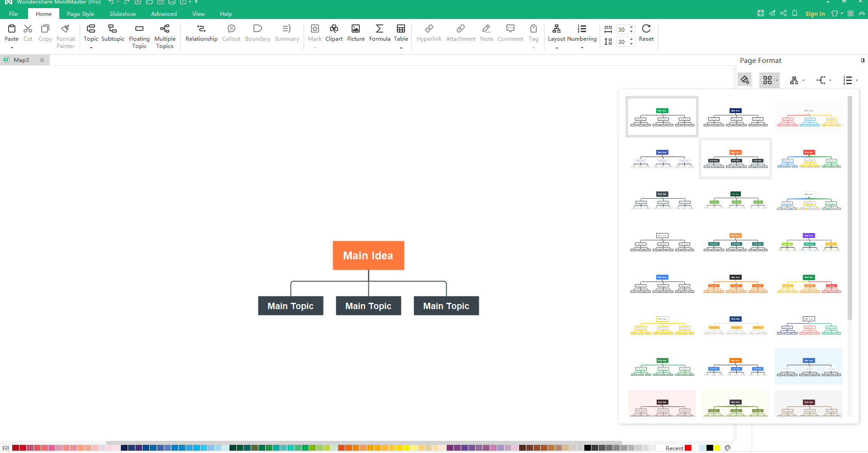Add a Floating Topic

click(x=139, y=36)
